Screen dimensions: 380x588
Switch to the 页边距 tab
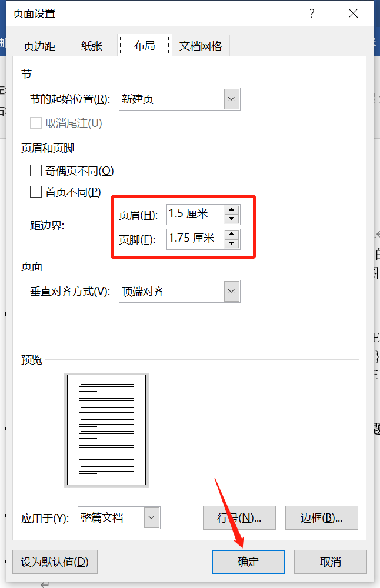coord(39,46)
